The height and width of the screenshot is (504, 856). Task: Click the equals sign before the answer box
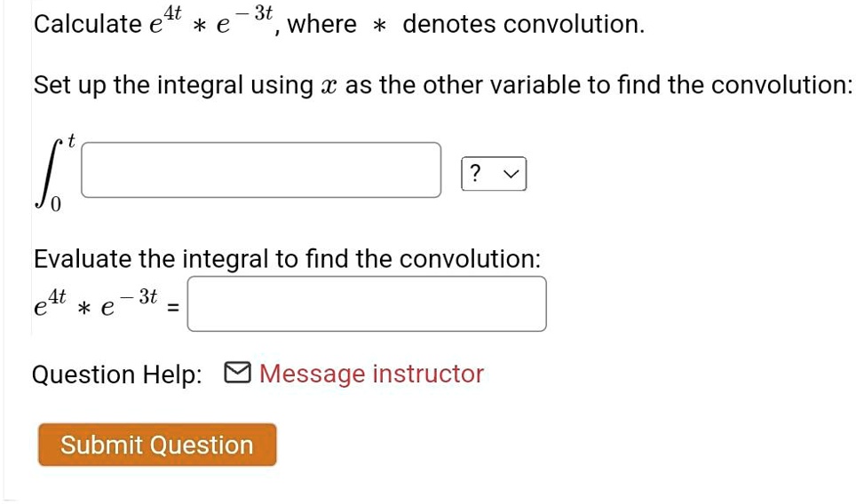point(172,309)
